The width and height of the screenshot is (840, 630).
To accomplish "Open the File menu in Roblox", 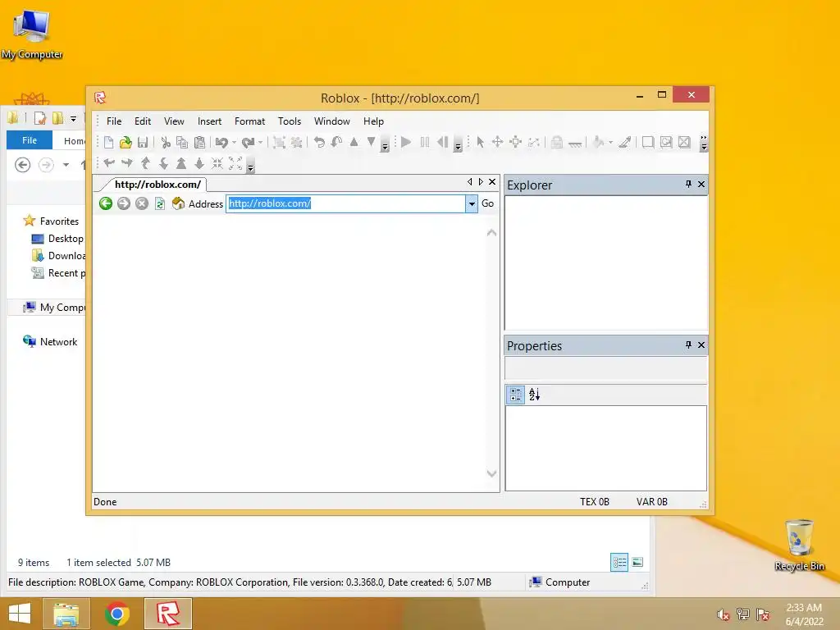I will [114, 121].
